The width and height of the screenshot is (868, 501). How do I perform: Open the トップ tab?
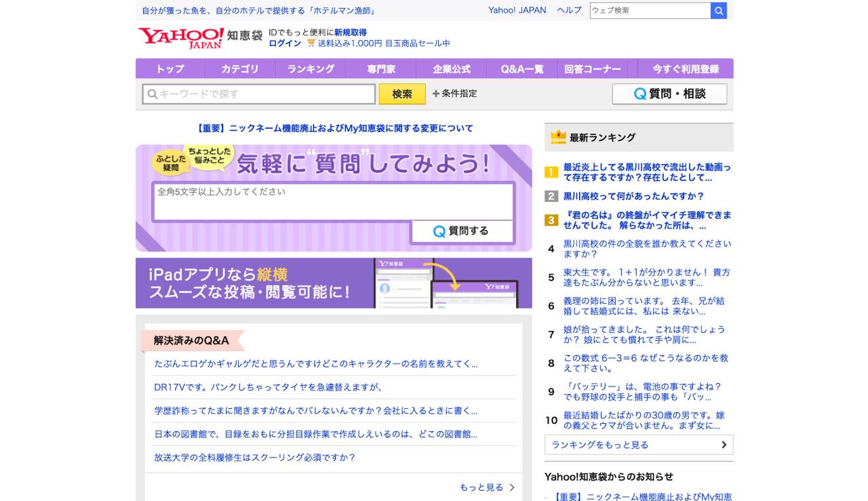tap(170, 68)
